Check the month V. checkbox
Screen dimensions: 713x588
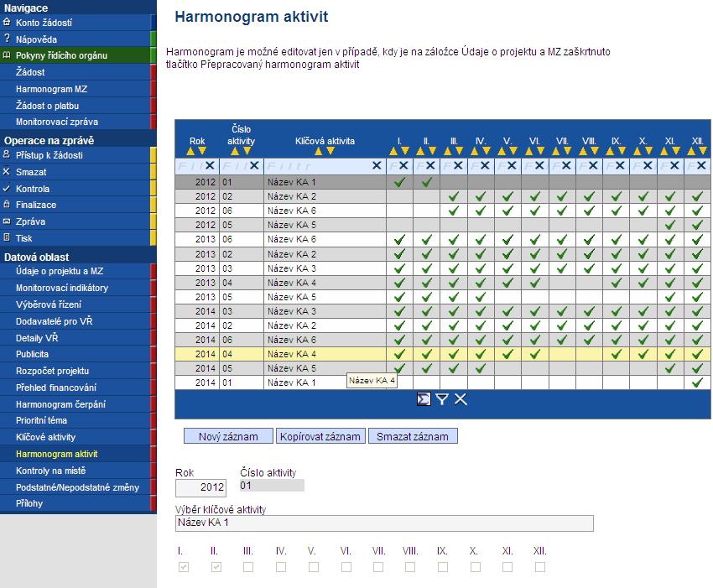click(314, 567)
